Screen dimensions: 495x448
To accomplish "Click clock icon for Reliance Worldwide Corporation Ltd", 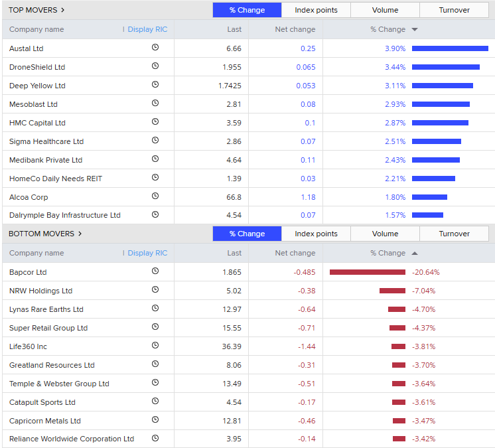I will [x=155, y=438].
